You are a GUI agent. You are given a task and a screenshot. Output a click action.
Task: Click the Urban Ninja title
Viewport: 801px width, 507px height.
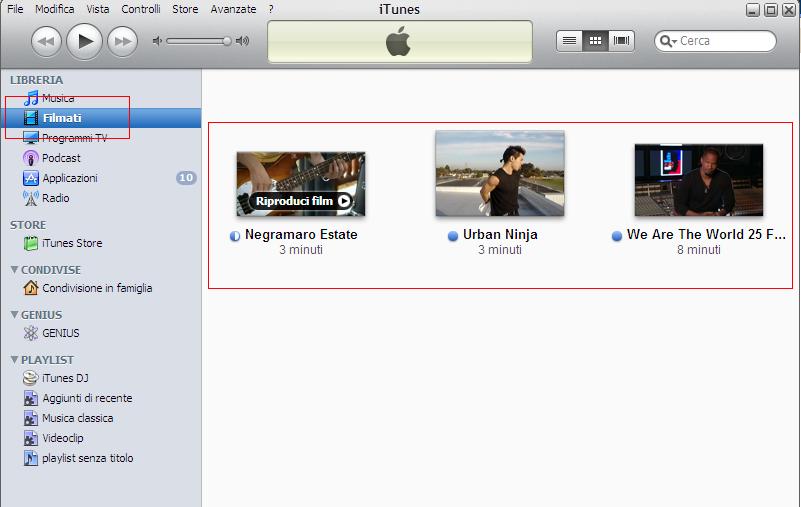500,235
